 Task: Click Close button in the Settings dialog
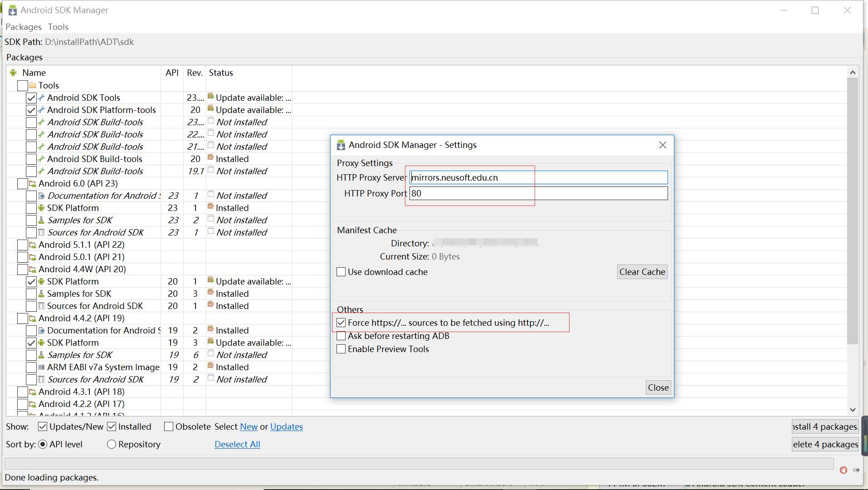tap(658, 387)
